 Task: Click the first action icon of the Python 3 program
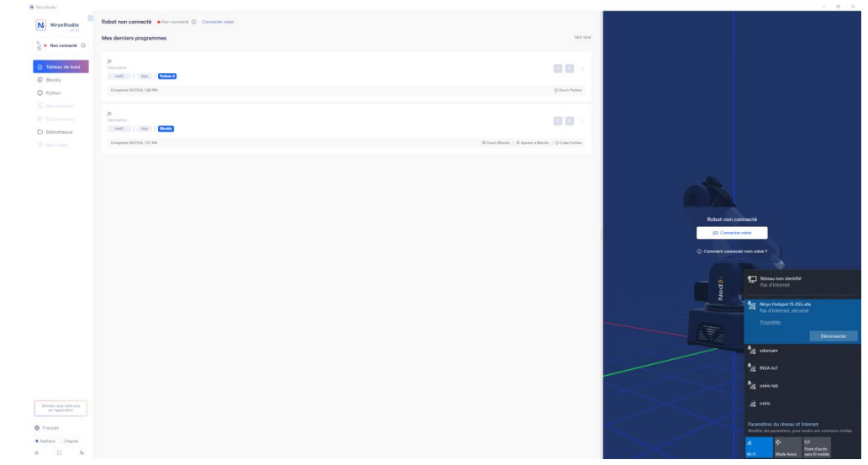(x=558, y=69)
